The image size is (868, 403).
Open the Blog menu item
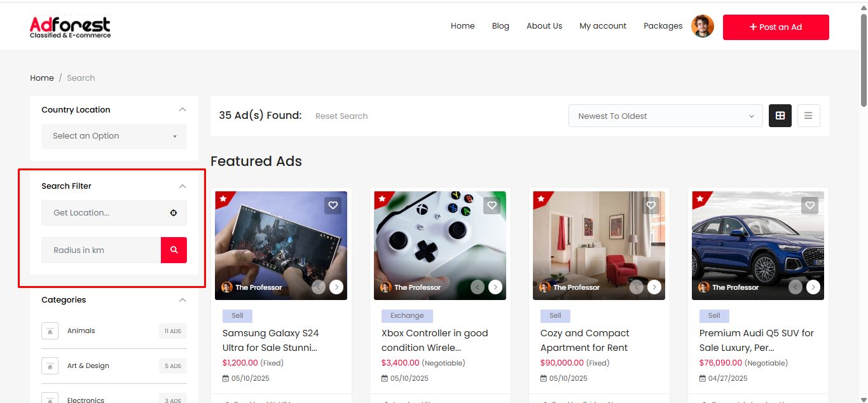(x=500, y=26)
